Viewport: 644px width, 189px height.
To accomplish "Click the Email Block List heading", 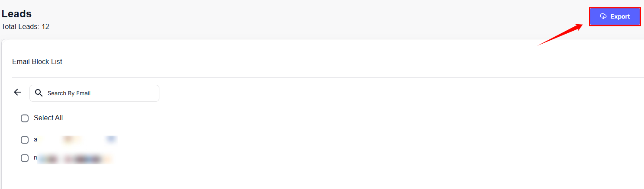I will point(37,62).
